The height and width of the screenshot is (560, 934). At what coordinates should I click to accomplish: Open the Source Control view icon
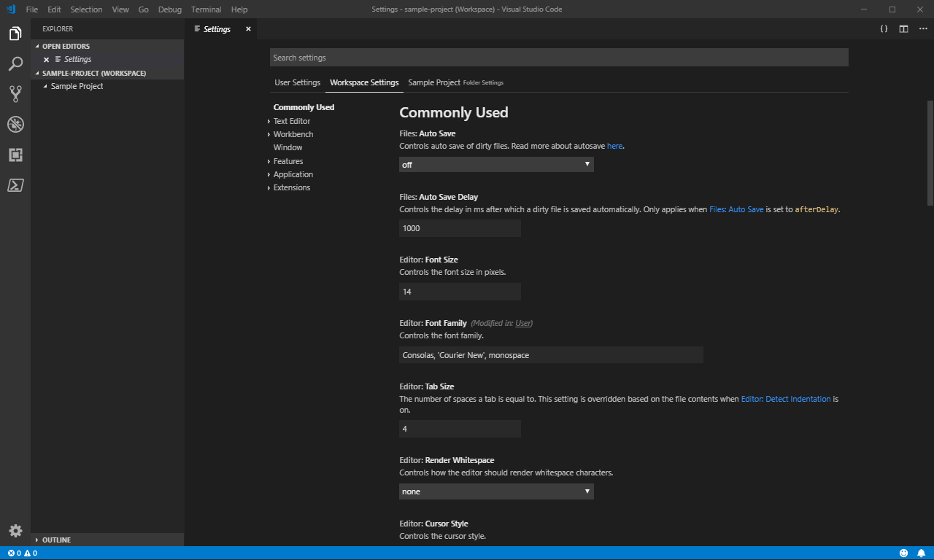click(15, 94)
